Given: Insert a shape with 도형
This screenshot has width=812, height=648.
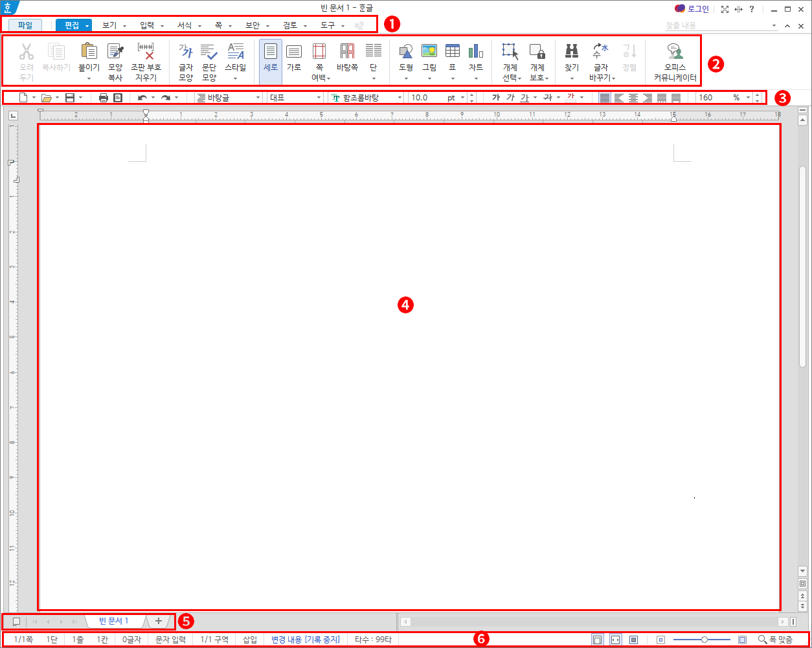Looking at the screenshot, I should [x=406, y=51].
